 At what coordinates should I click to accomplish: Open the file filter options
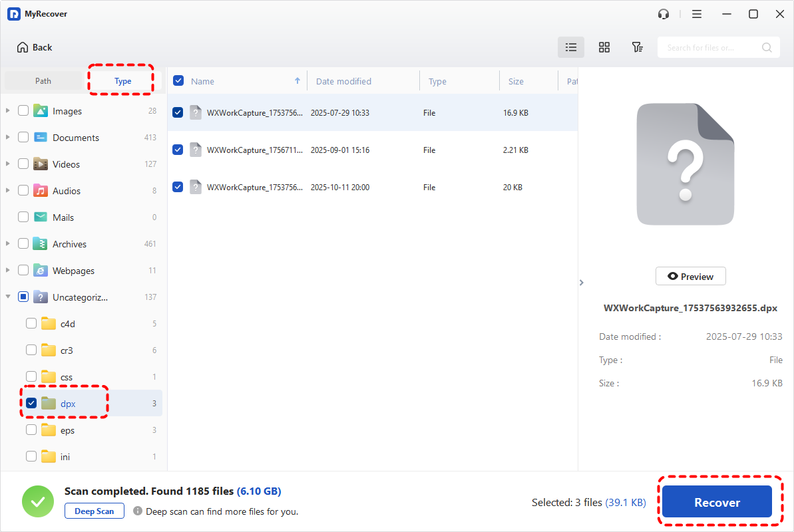click(637, 47)
